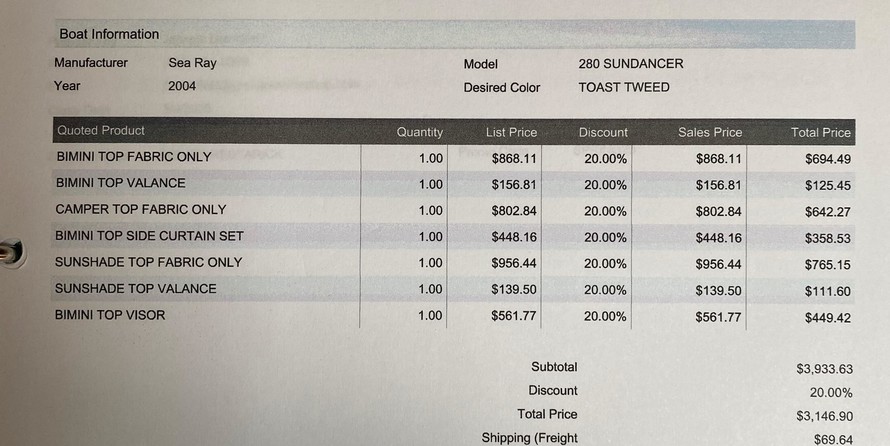Click the BIMINI TOP SIDE CURTAIN SET entry
890x446 pixels.
click(149, 236)
